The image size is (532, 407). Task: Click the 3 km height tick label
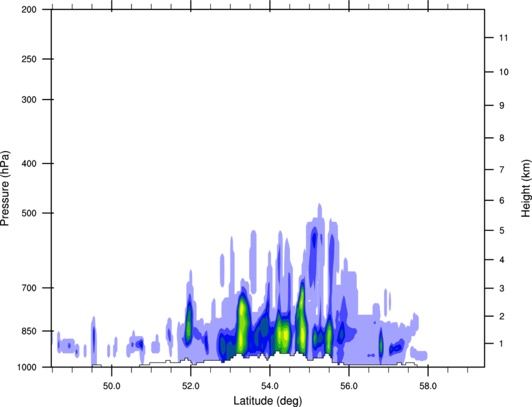(502, 288)
